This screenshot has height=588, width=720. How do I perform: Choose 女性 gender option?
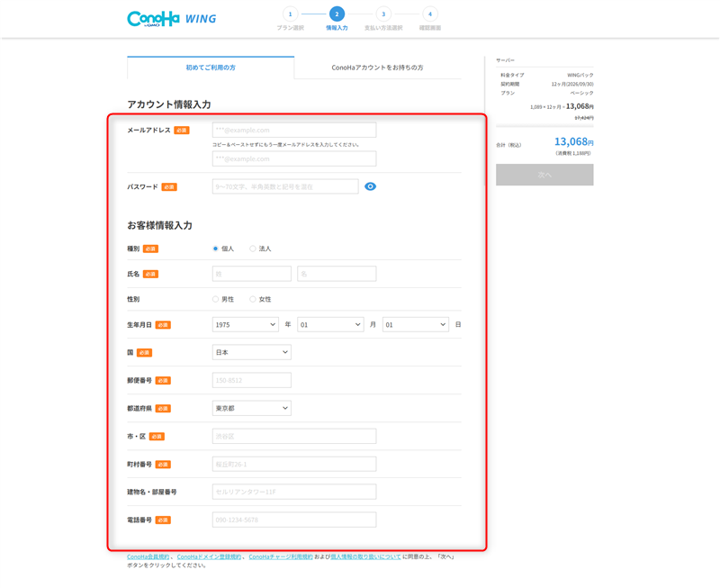(x=253, y=299)
